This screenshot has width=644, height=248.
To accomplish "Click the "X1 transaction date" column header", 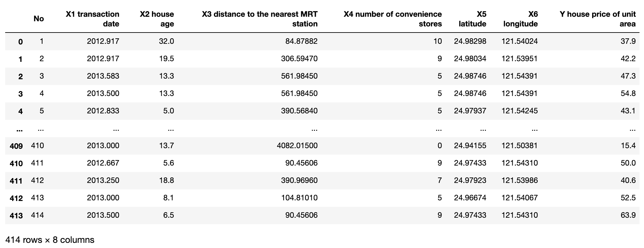I will (x=92, y=19).
